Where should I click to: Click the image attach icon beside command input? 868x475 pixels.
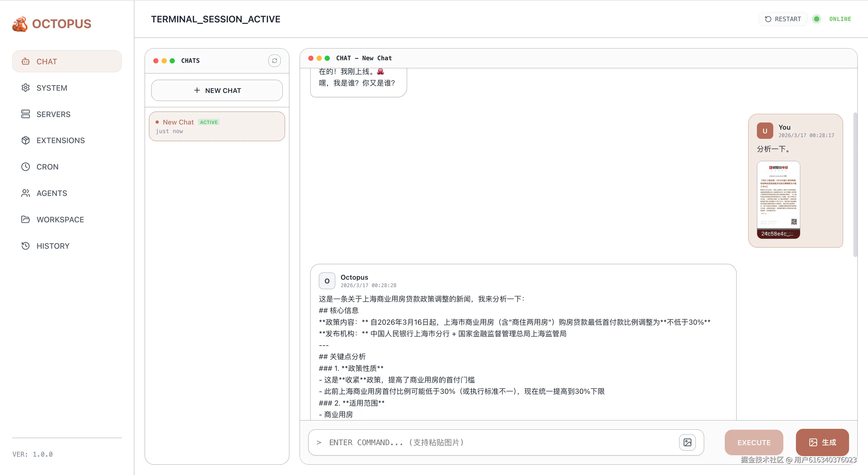[x=687, y=442]
